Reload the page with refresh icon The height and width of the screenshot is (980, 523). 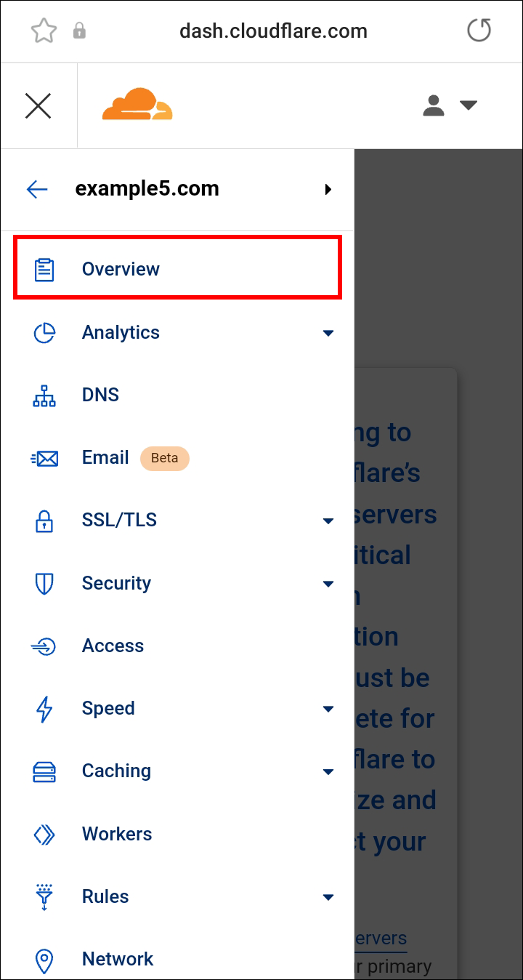click(479, 31)
